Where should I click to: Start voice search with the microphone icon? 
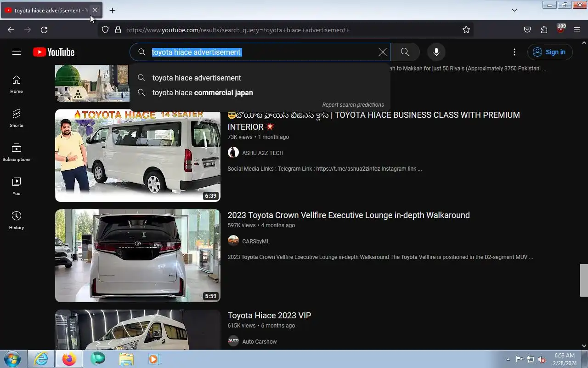click(436, 52)
